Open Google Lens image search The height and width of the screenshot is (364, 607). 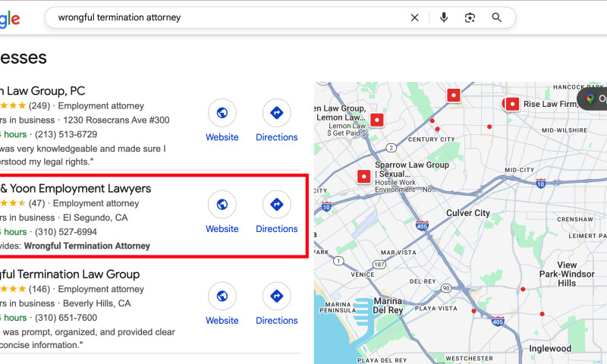tap(470, 17)
